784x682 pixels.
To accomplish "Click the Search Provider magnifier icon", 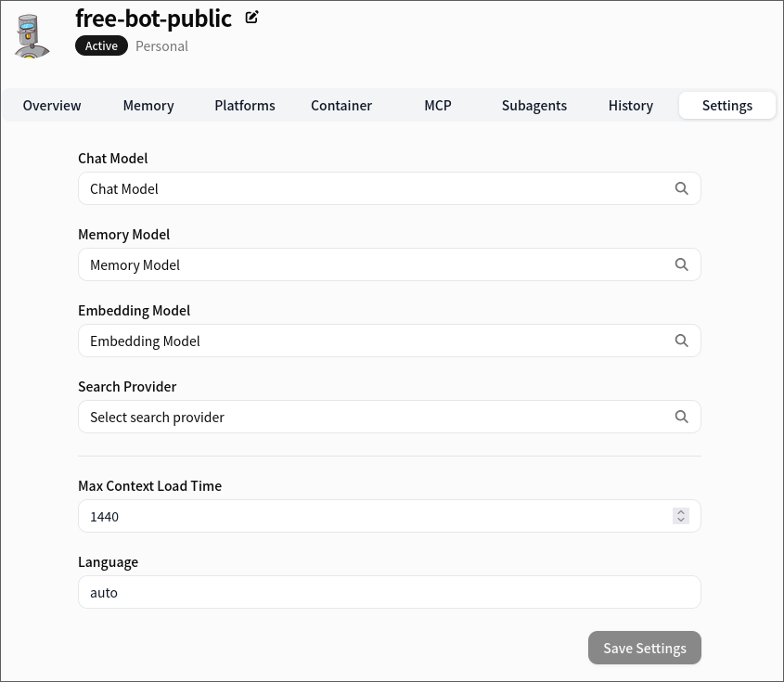I will pyautogui.click(x=681, y=417).
